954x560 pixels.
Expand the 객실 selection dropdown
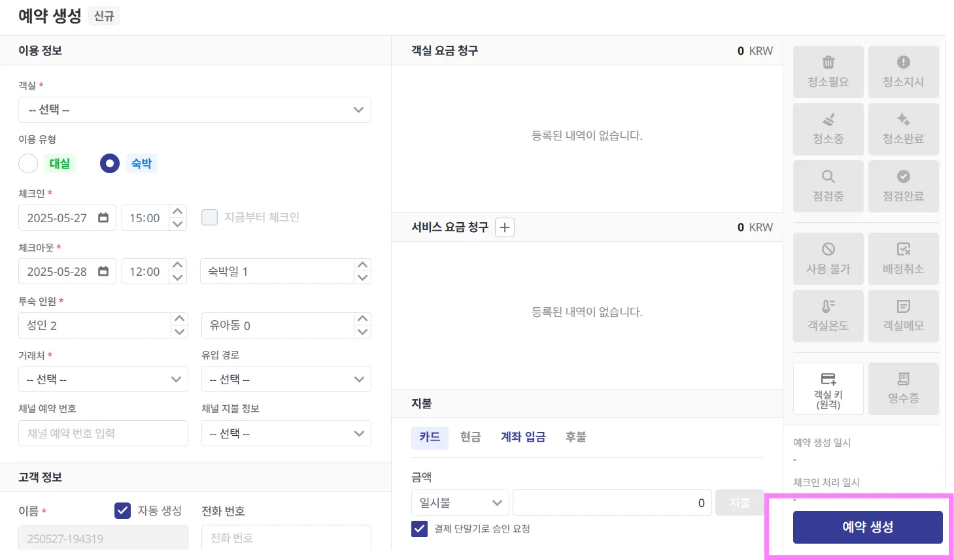pos(194,110)
